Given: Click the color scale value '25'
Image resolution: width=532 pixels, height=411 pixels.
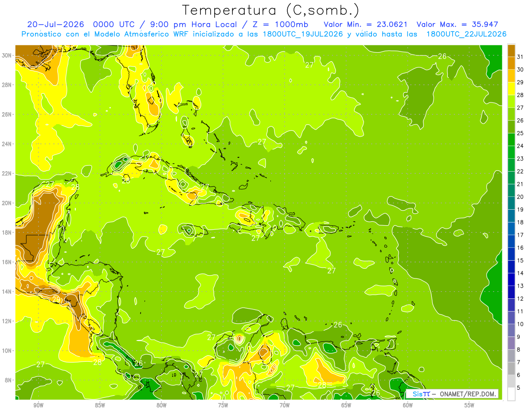Looking at the screenshot, I should (520, 133).
